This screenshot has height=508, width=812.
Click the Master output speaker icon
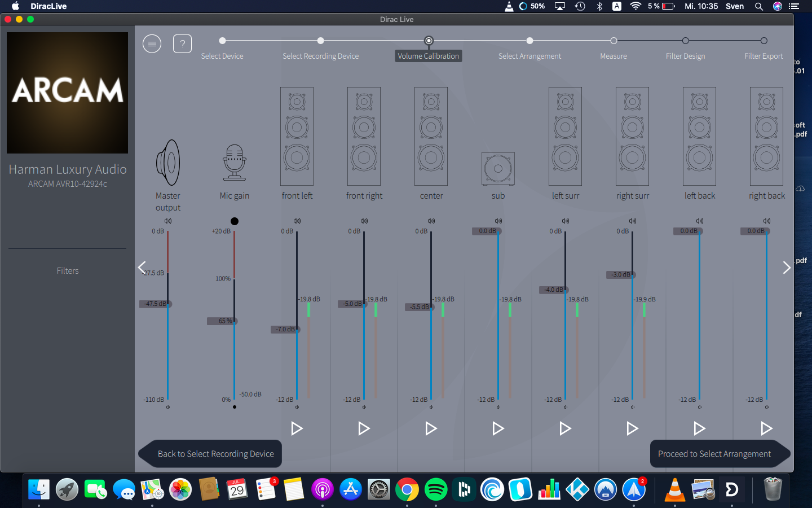(168, 163)
